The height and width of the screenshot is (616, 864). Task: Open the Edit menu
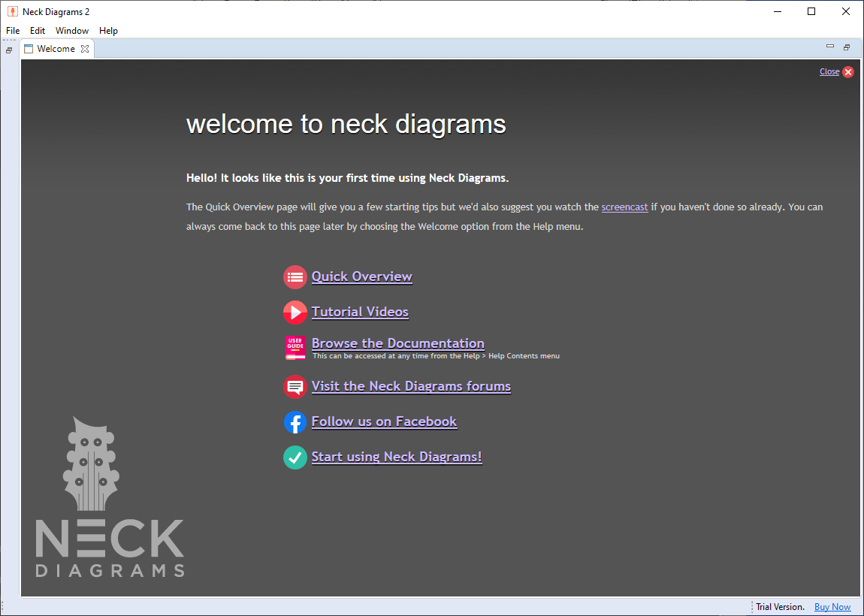pos(37,30)
